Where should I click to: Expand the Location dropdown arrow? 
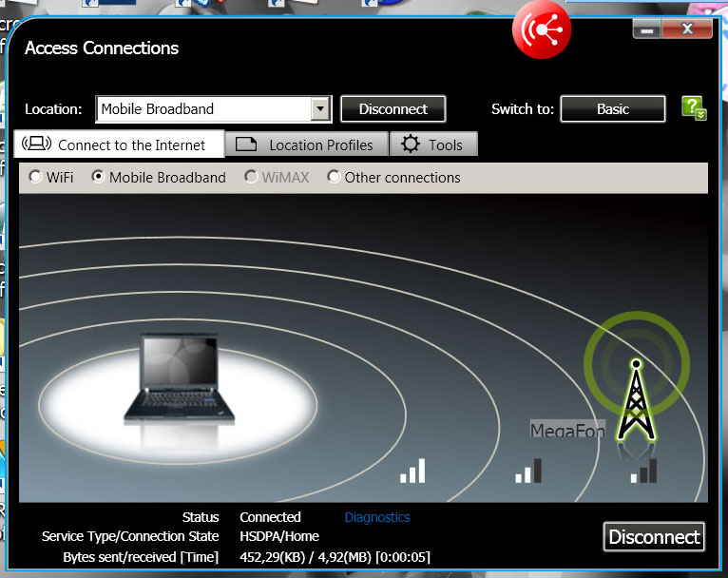coord(320,109)
